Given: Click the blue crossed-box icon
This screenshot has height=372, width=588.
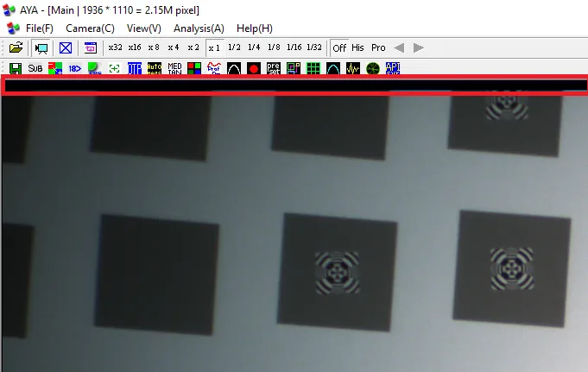Looking at the screenshot, I should 66,47.
